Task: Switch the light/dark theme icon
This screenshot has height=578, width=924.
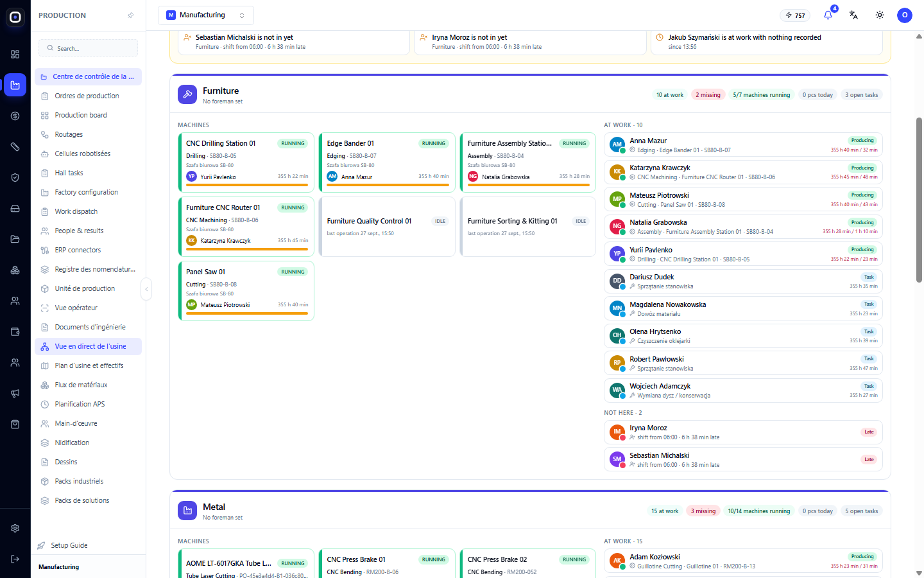Action: (880, 15)
